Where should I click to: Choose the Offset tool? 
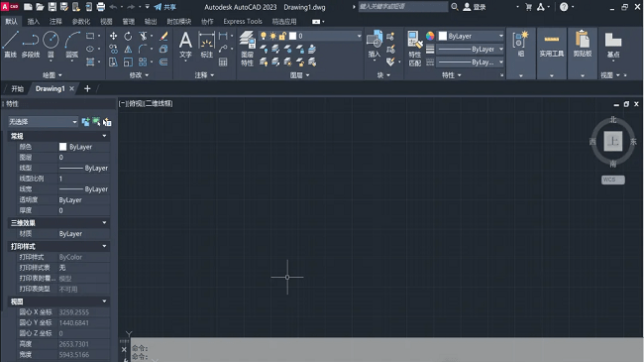click(x=163, y=62)
